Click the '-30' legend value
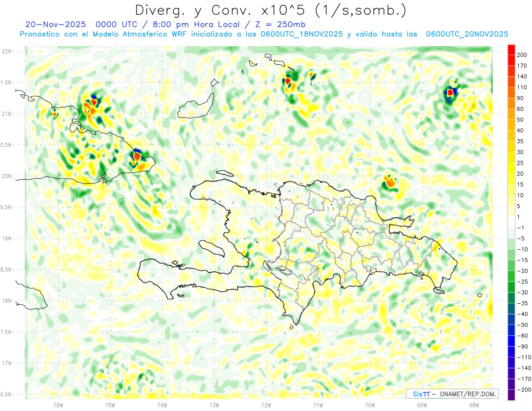Image resolution: width=532 pixels, height=411 pixels. (x=523, y=293)
